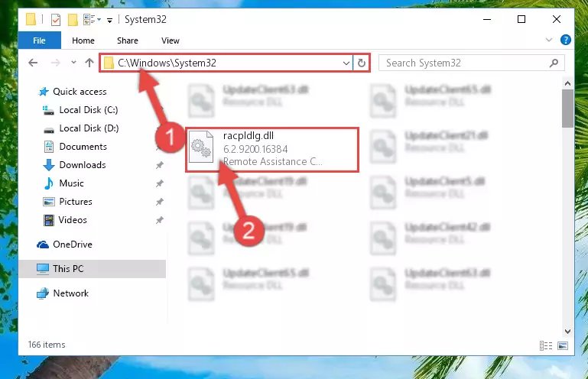Click the Search System32 box
Screen dimensions: 588x379
pos(471,63)
